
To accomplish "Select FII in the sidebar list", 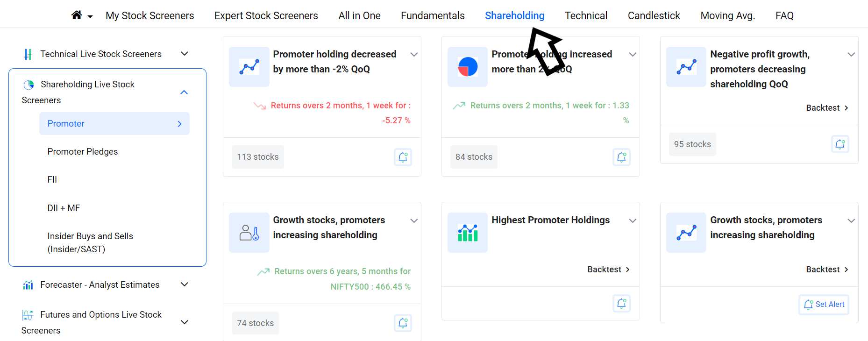I will tap(52, 180).
